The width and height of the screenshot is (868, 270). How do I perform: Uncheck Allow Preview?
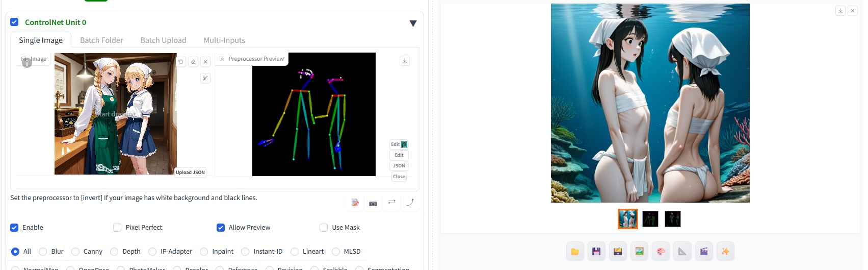(221, 228)
